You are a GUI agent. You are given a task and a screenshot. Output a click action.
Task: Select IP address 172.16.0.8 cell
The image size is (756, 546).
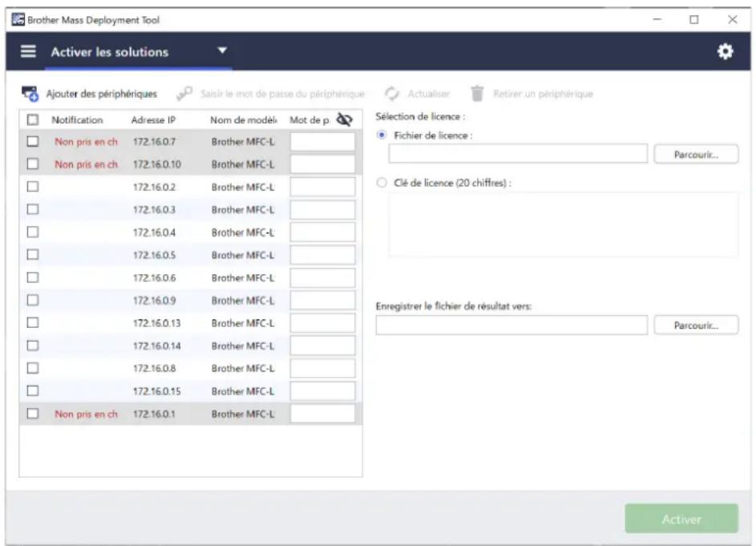[x=154, y=369]
